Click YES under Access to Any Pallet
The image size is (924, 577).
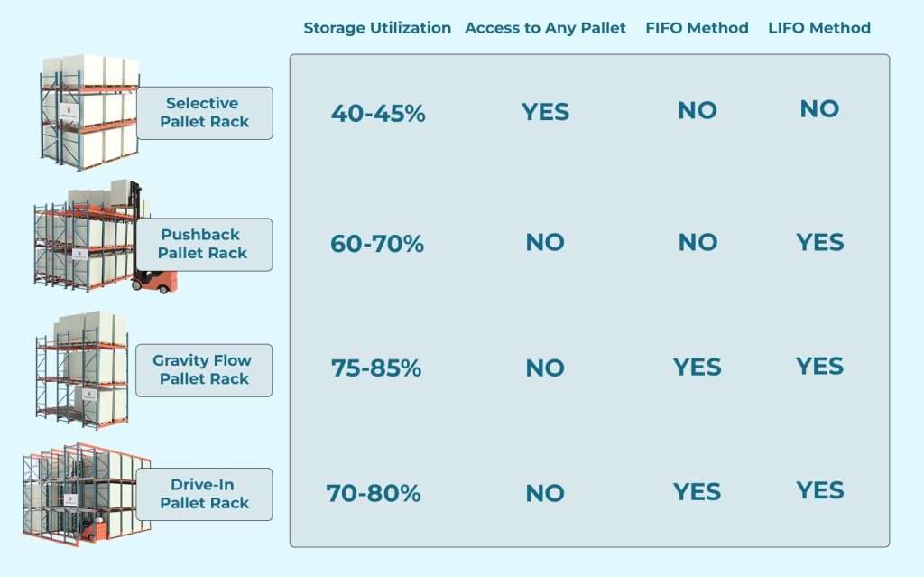pyautogui.click(x=545, y=112)
